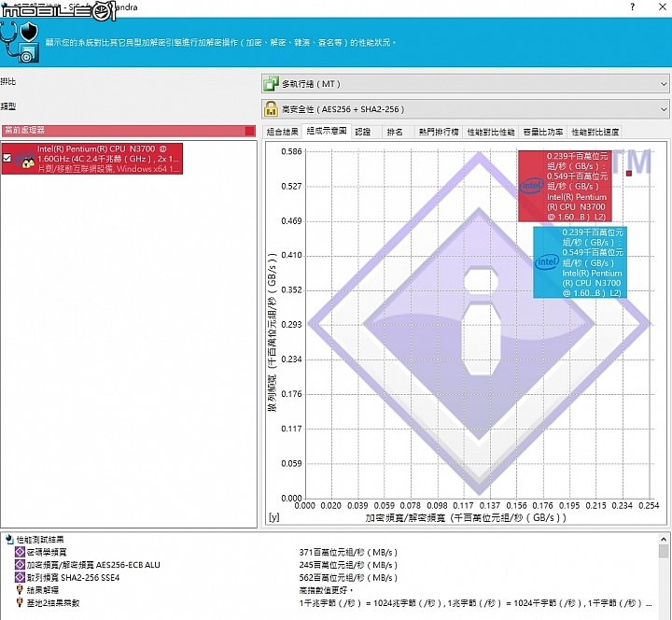Switch to the 性能對比速度 tab
The width and height of the screenshot is (672, 620).
[x=595, y=132]
